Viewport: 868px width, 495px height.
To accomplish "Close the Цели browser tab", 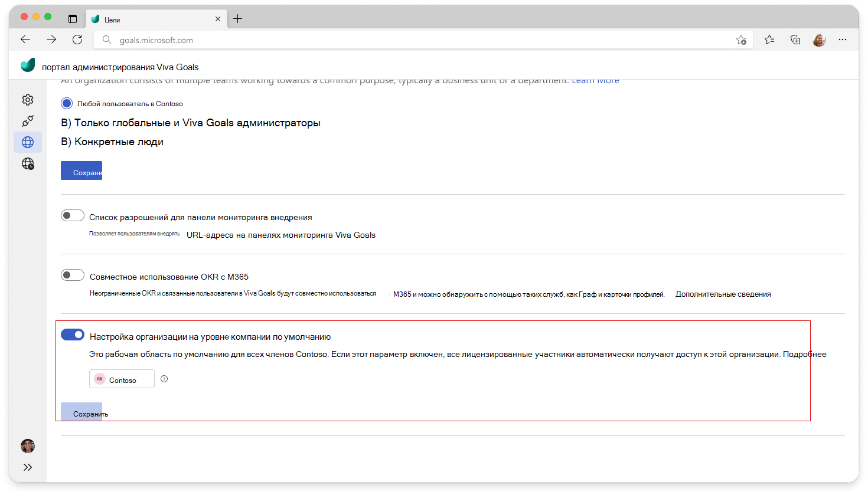I will pyautogui.click(x=218, y=19).
